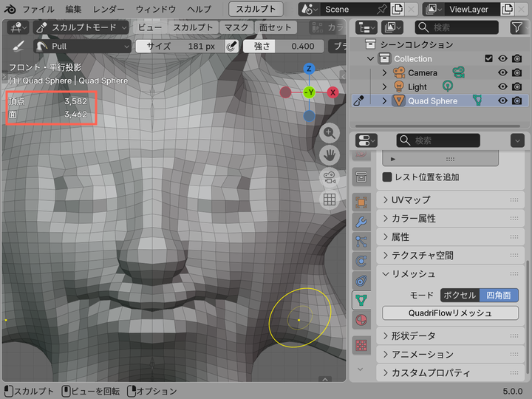
Task: Click the outliner 検索 search field
Action: point(457,27)
